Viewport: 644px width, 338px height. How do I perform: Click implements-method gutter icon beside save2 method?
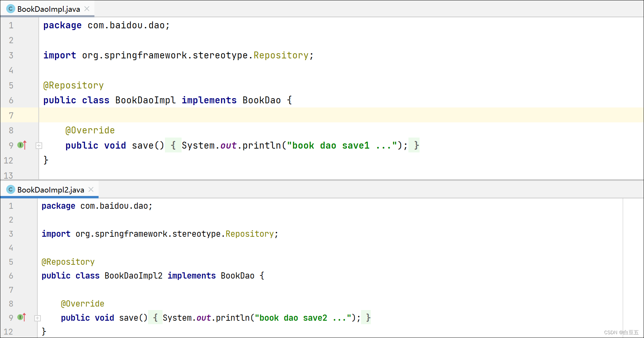click(21, 317)
